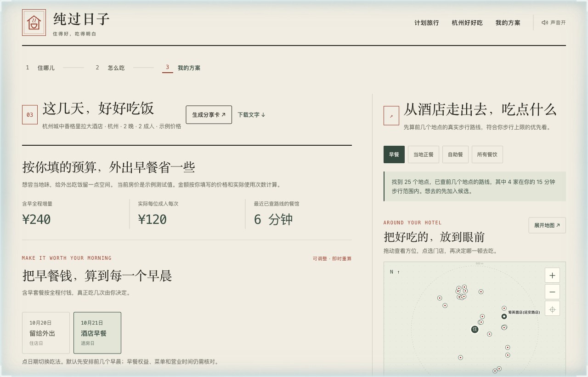Toggle the 声音开 sound switch
The image size is (588, 377).
tap(554, 23)
